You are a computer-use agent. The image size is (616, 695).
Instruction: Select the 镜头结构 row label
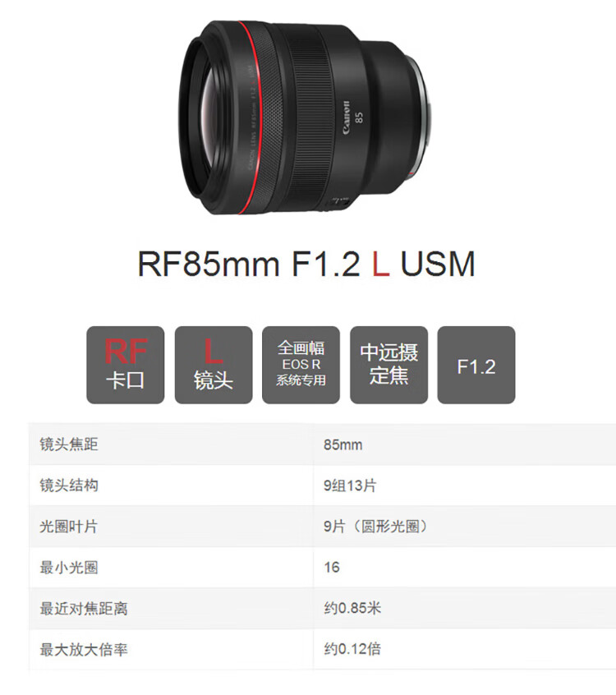[69, 486]
